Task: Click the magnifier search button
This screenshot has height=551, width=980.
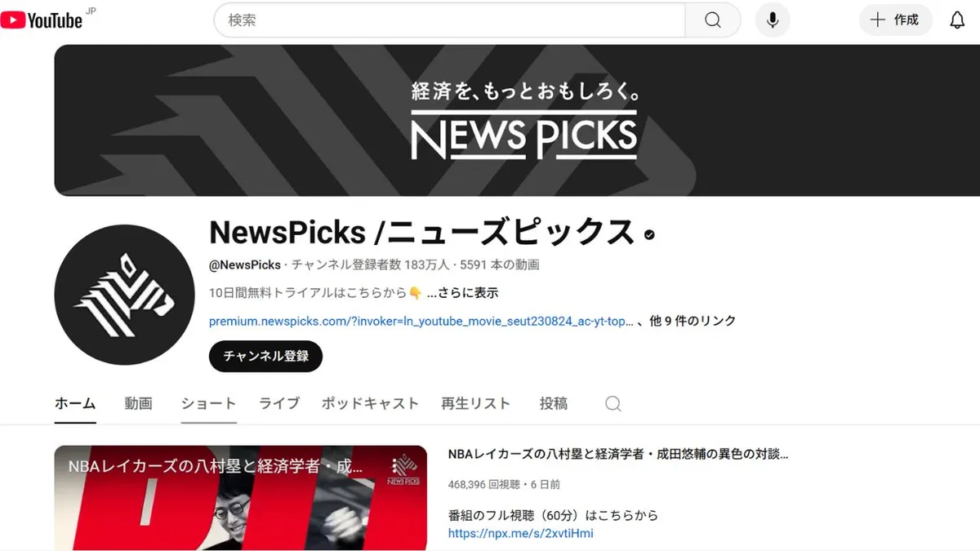Action: [712, 20]
